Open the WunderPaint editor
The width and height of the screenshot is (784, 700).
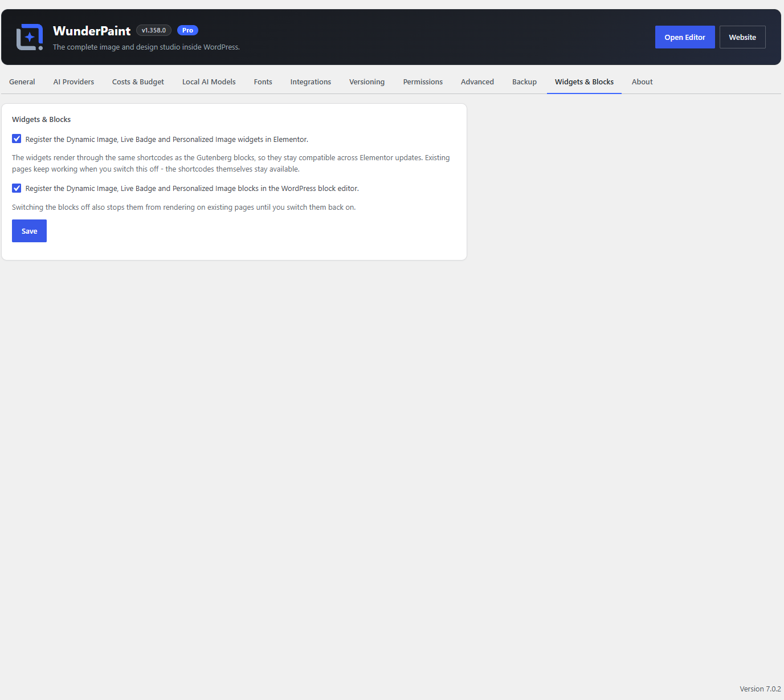click(x=685, y=37)
